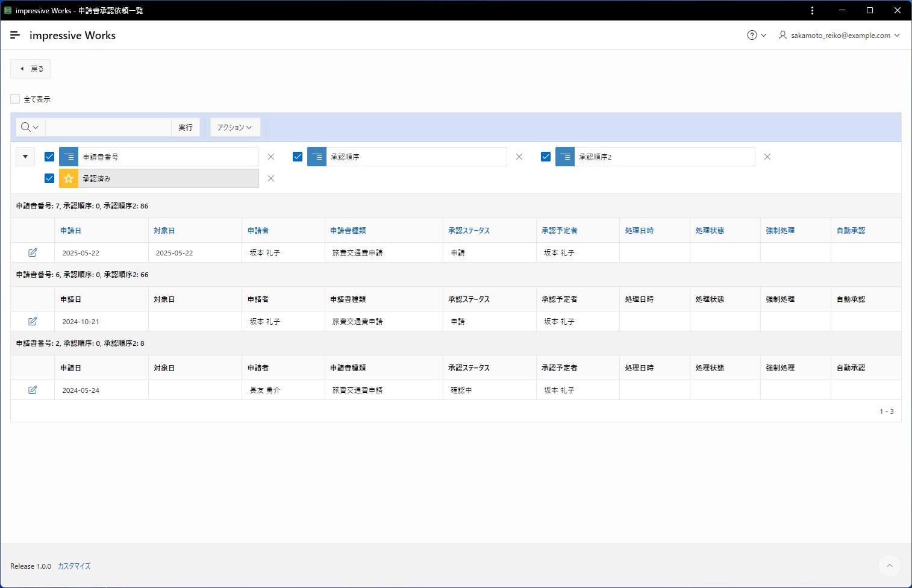Click the blue 処理日時 column header
The width and height of the screenshot is (912, 588).
point(639,231)
